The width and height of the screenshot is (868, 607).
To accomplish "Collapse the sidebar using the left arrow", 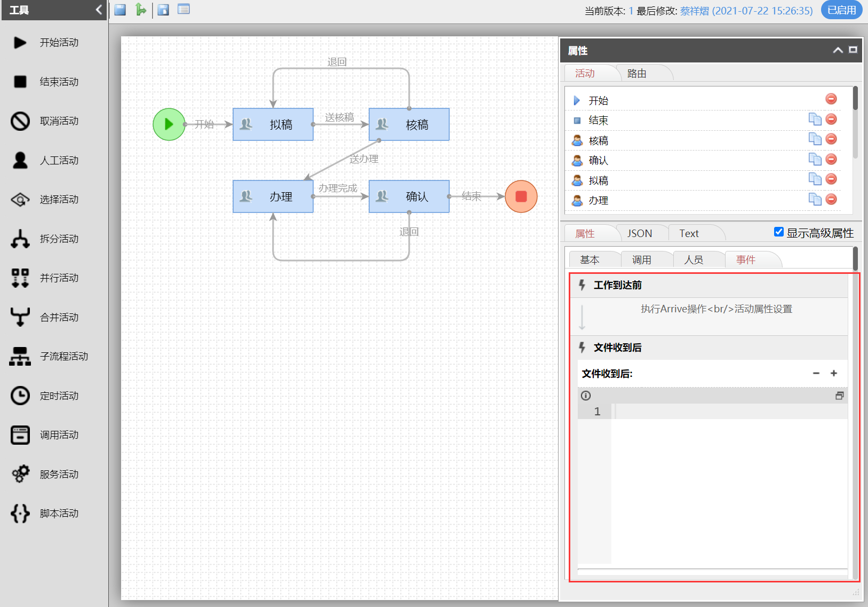I will [98, 9].
